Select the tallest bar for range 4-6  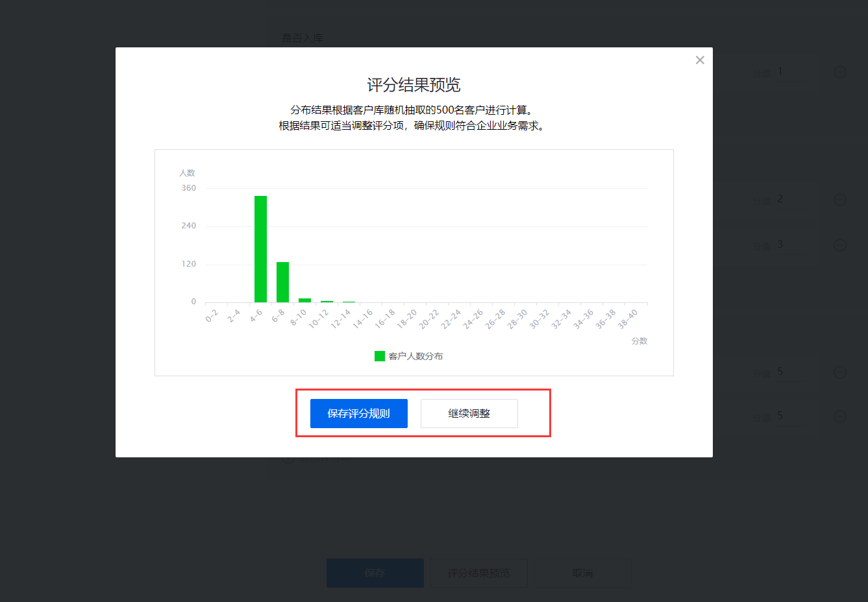[x=260, y=249]
